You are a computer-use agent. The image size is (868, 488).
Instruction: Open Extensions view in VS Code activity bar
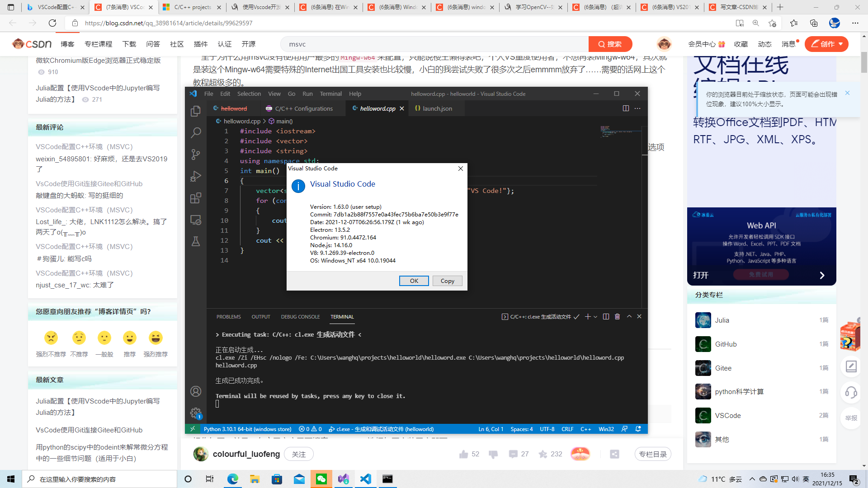(x=196, y=198)
